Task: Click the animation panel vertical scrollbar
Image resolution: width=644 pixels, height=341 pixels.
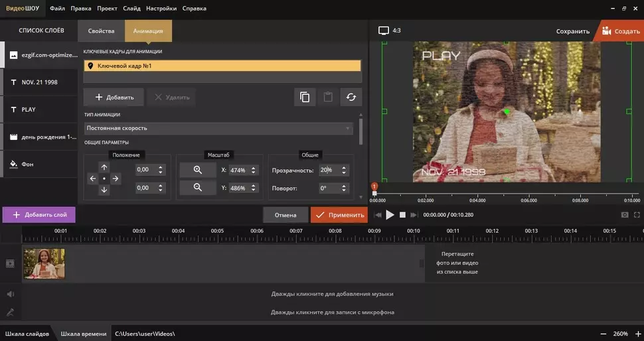Action: [361, 132]
